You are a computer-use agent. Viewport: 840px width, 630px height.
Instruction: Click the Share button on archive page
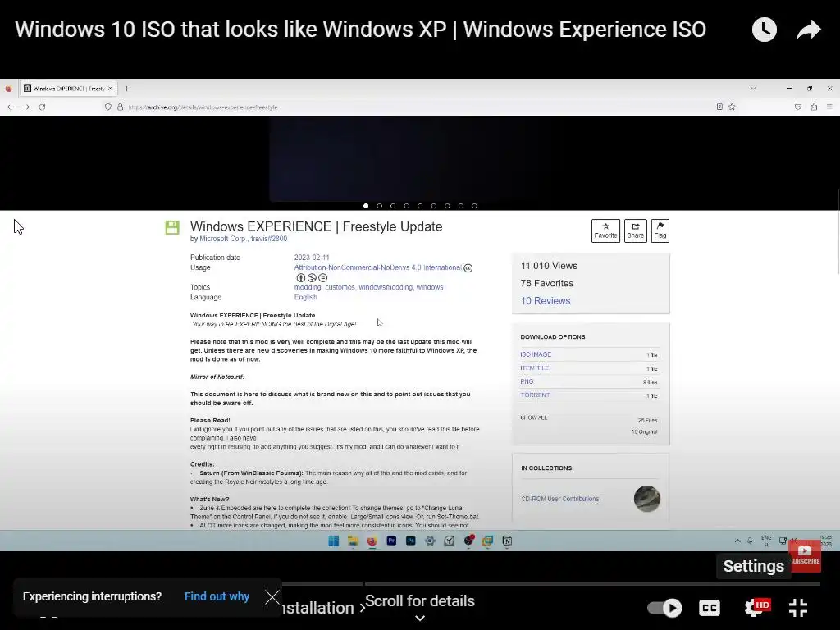point(636,231)
